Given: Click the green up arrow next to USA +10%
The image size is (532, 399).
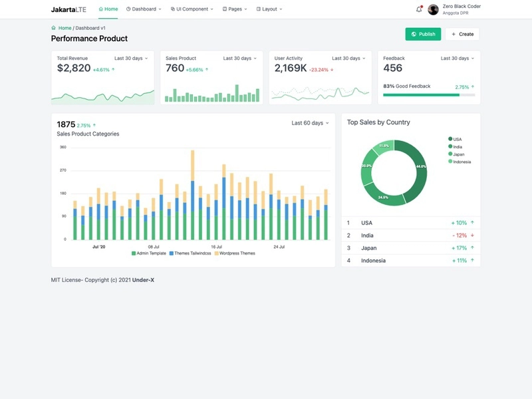Looking at the screenshot, I should coord(472,223).
